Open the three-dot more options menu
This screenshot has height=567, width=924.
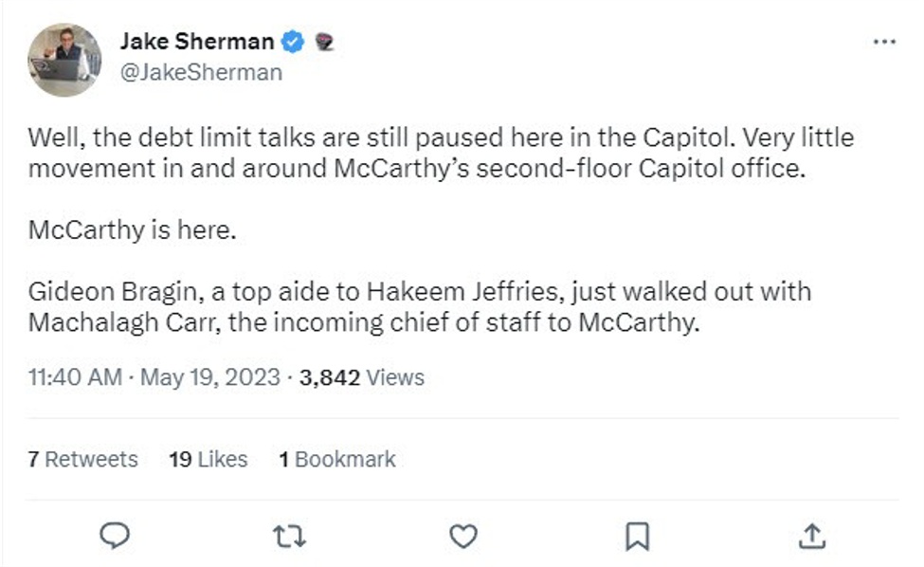click(x=885, y=40)
